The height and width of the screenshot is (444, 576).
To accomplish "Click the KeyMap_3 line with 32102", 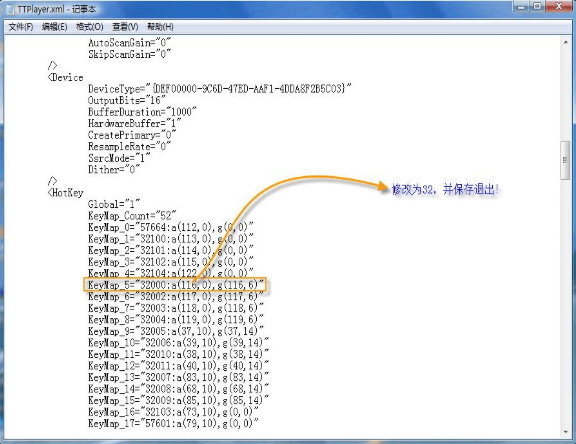I will [170, 262].
